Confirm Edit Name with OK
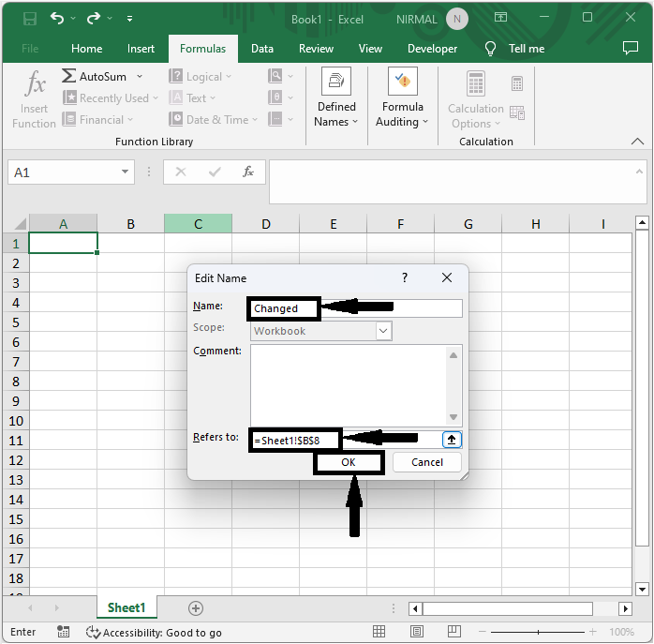This screenshot has width=654, height=644. tap(349, 462)
